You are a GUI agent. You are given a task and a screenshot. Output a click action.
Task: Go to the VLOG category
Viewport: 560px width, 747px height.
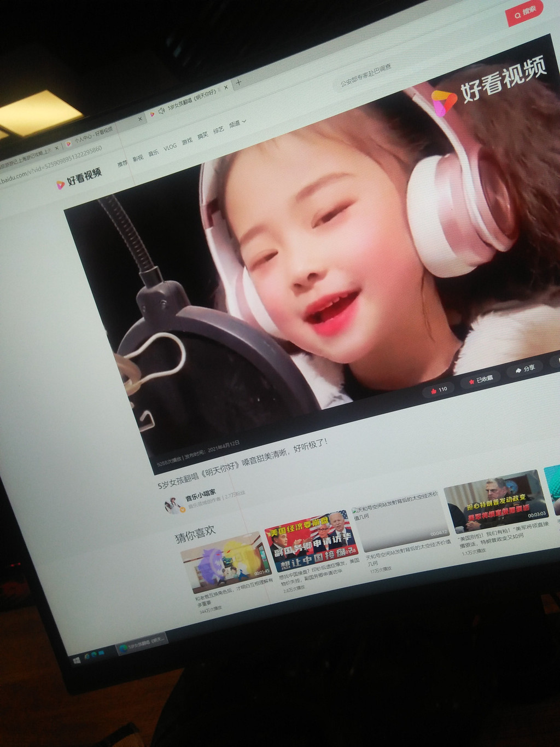click(170, 147)
